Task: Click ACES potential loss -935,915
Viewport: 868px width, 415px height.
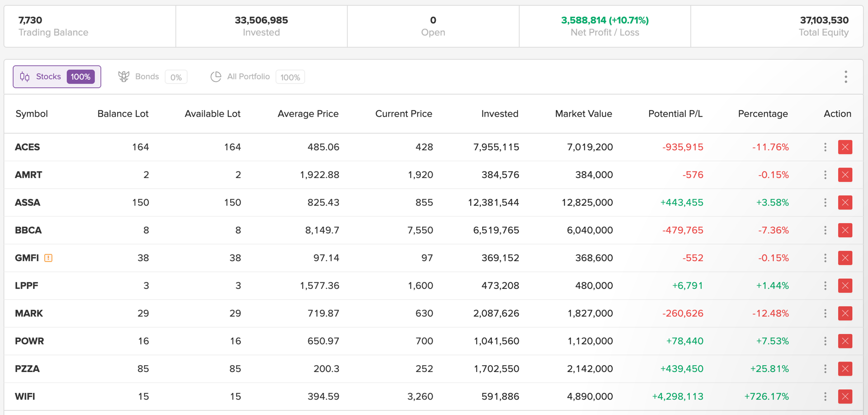Action: [x=683, y=147]
